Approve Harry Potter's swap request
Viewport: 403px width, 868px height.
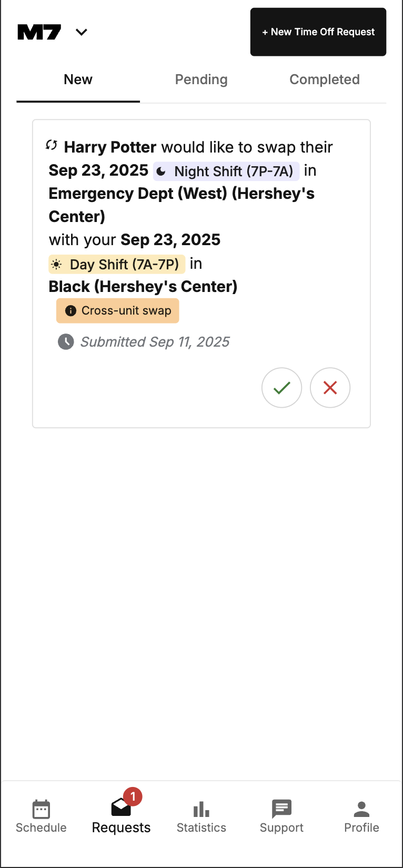(x=281, y=388)
